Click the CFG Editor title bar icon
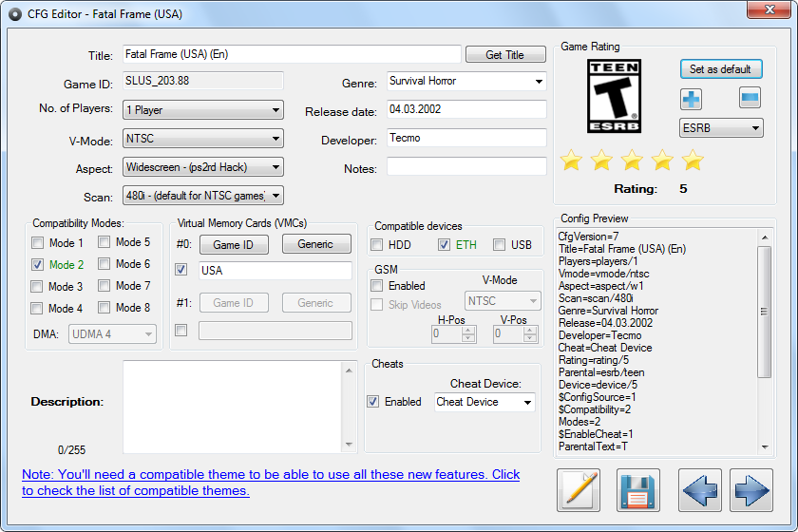The width and height of the screenshot is (798, 532). (x=15, y=14)
